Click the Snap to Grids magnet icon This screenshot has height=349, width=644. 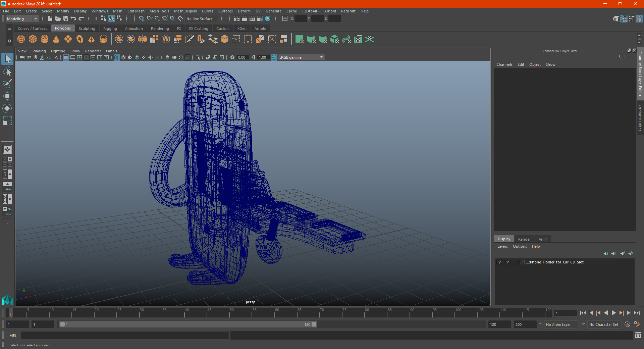[142, 19]
